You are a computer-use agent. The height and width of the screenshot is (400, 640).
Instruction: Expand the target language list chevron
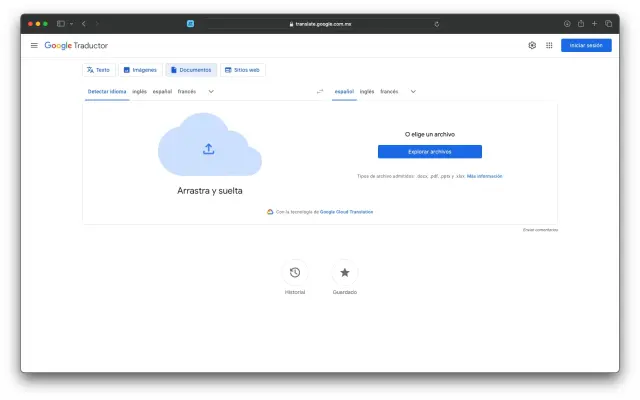point(413,91)
